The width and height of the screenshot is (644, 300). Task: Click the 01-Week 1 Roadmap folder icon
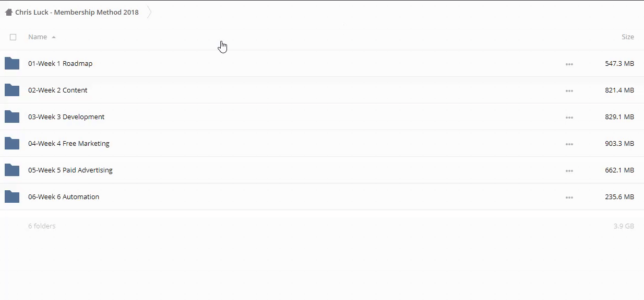point(12,64)
